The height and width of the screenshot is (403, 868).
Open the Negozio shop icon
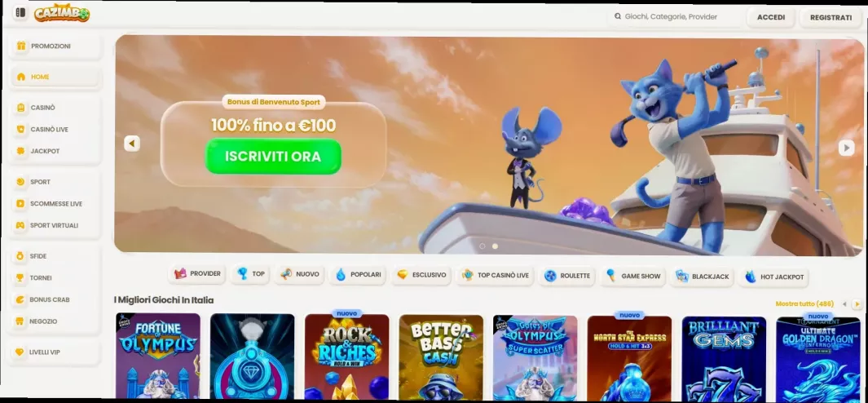[x=20, y=321]
